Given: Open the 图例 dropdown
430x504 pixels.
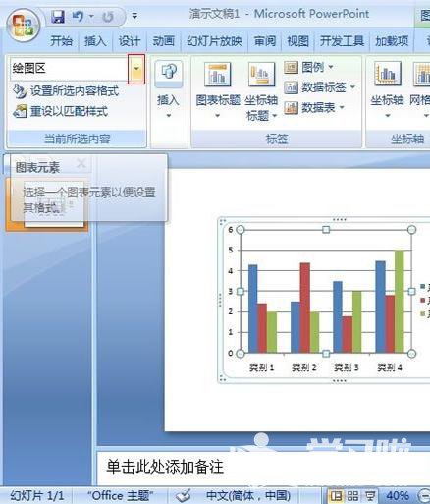Looking at the screenshot, I should click(x=309, y=68).
